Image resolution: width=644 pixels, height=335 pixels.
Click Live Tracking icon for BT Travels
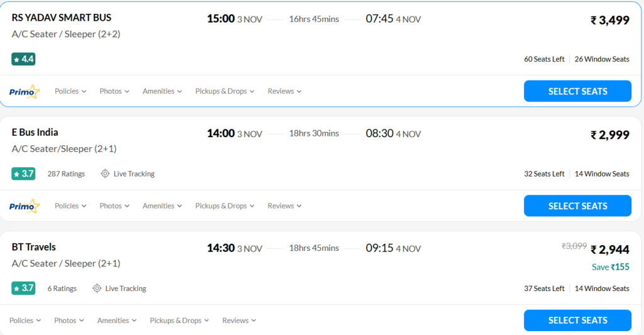(97, 288)
